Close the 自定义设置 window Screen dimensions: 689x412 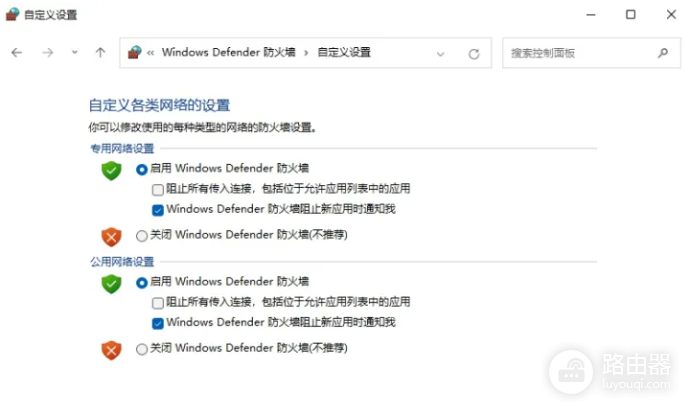click(x=671, y=14)
